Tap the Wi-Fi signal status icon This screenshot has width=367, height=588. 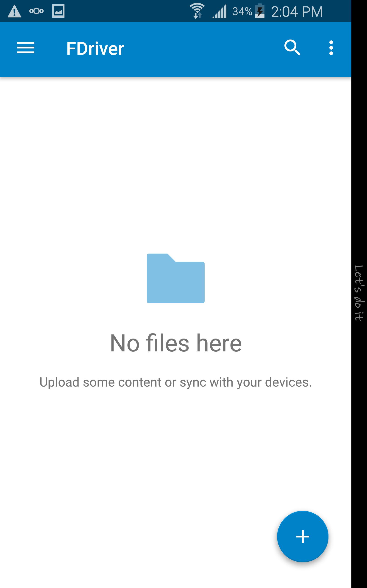tap(197, 11)
